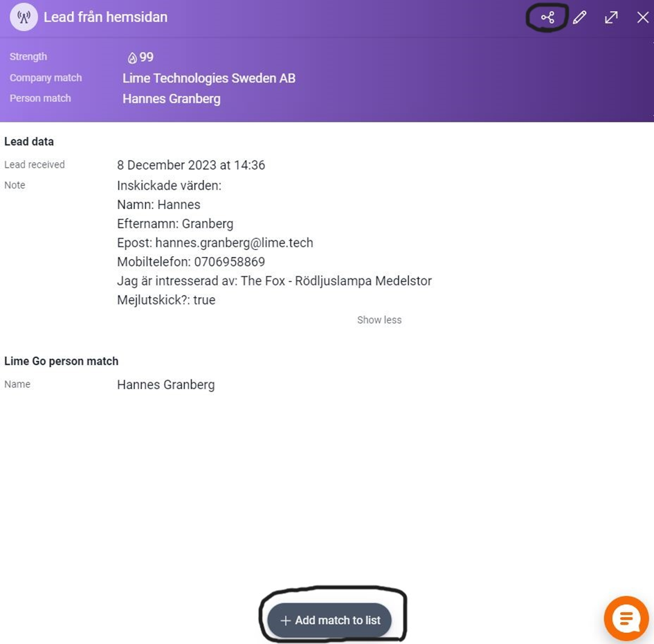Image resolution: width=654 pixels, height=644 pixels.
Task: Click the Mobiltelefon 0706958869 line
Action: pos(191,262)
